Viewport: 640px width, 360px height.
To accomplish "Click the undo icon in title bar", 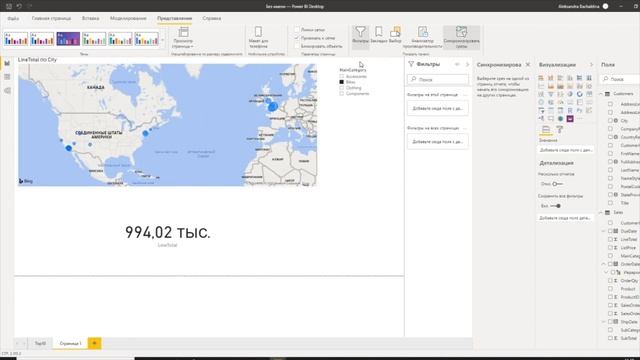I will click(19, 6).
